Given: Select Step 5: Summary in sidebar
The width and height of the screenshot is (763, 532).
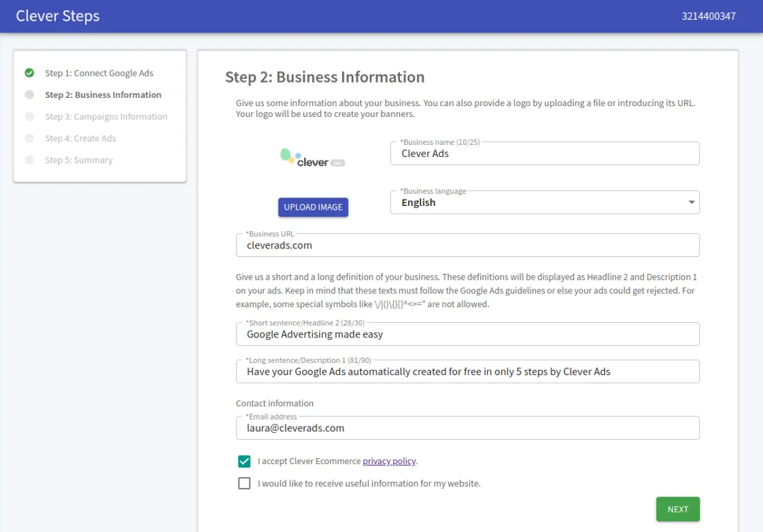Looking at the screenshot, I should click(79, 160).
